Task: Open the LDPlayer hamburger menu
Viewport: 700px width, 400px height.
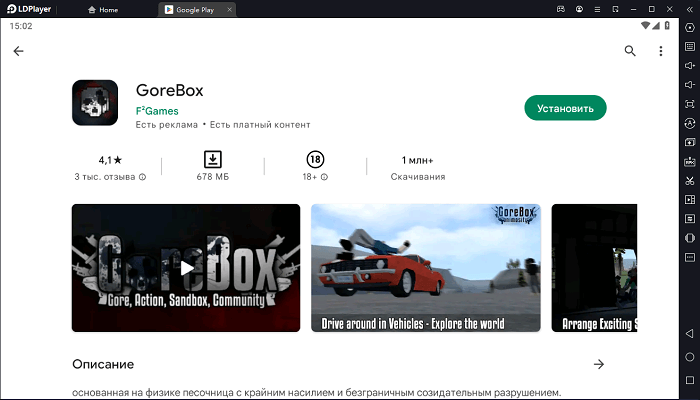Action: (597, 9)
